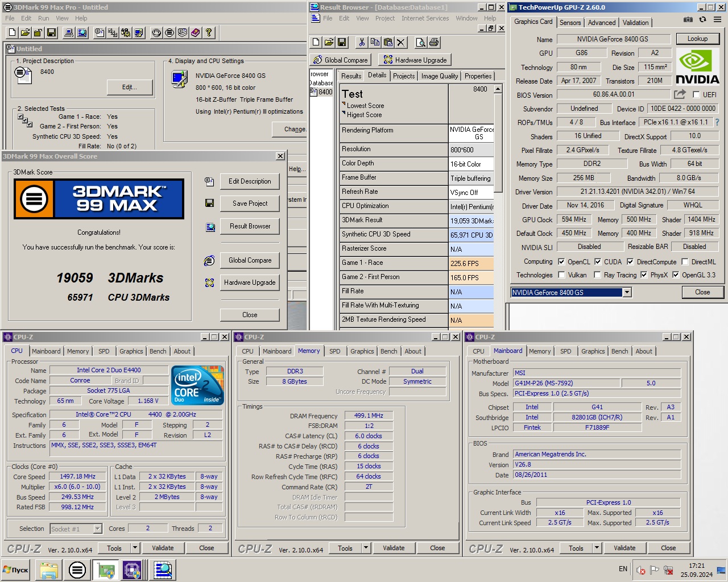
Task: Expand Lowest Score node in Result Browser
Action: pos(344,104)
